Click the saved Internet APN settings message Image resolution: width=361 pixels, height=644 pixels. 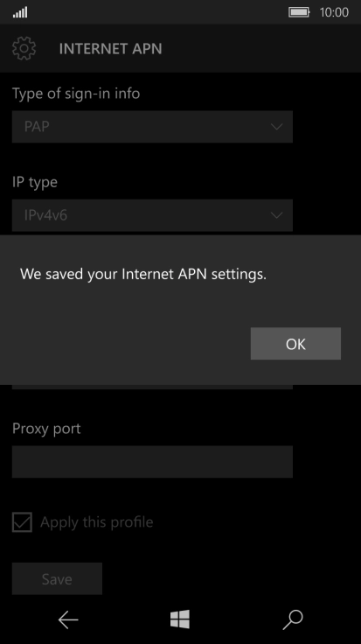[x=143, y=274]
